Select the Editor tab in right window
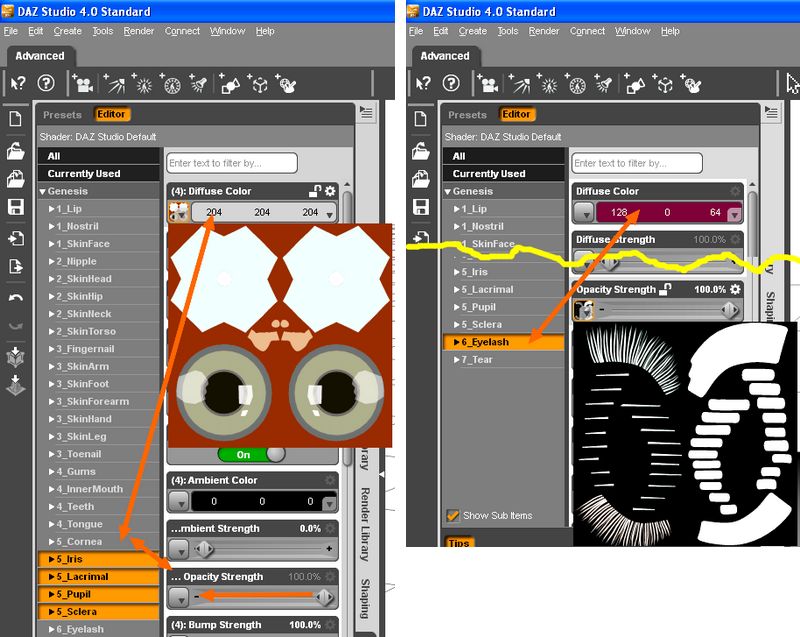The width and height of the screenshot is (800, 637). pyautogui.click(x=516, y=114)
